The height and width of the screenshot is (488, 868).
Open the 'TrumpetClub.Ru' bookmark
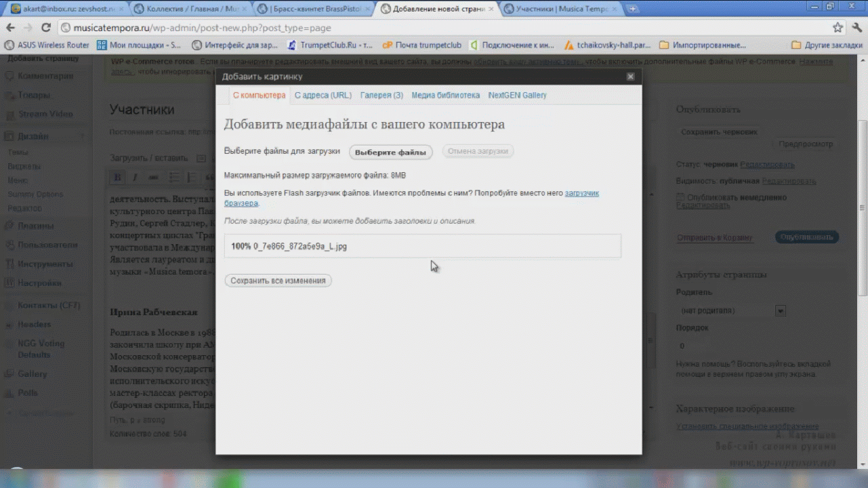330,45
